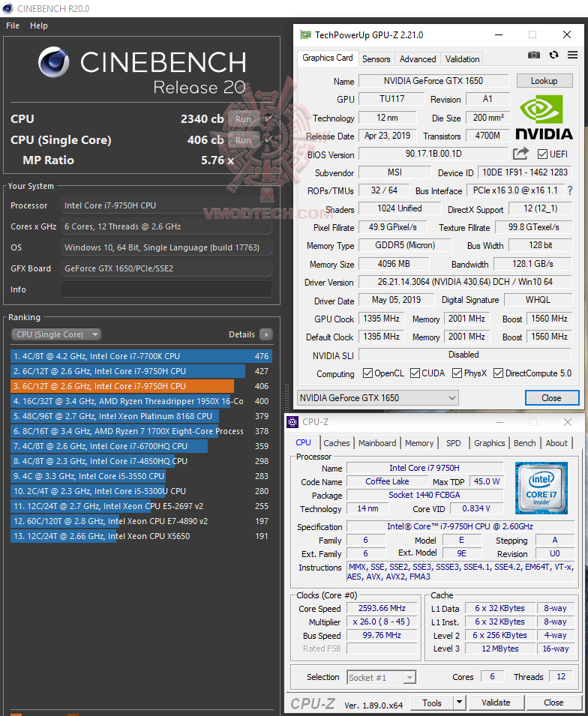
Task: Click GPU name field in GPU-Z
Action: 433,81
